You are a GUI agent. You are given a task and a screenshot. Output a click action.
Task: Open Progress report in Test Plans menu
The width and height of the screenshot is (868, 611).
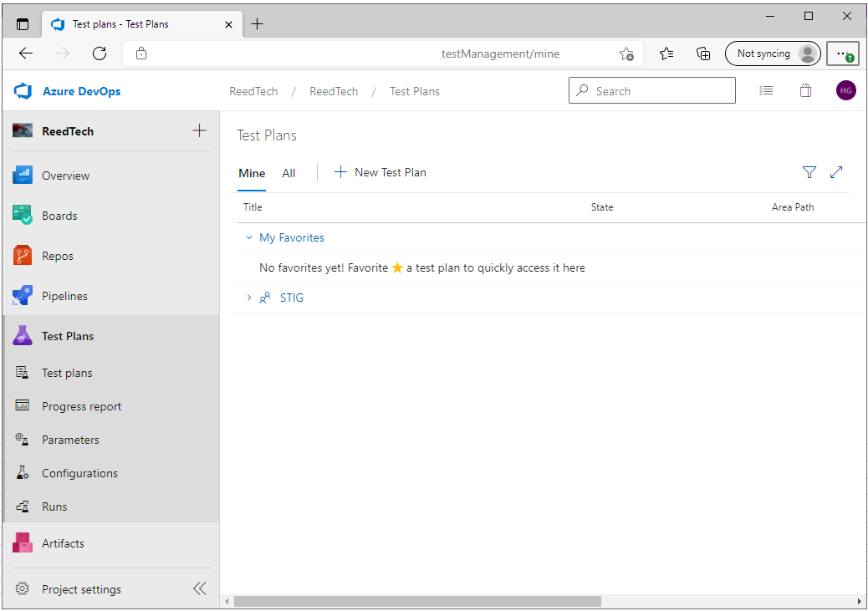click(x=81, y=406)
